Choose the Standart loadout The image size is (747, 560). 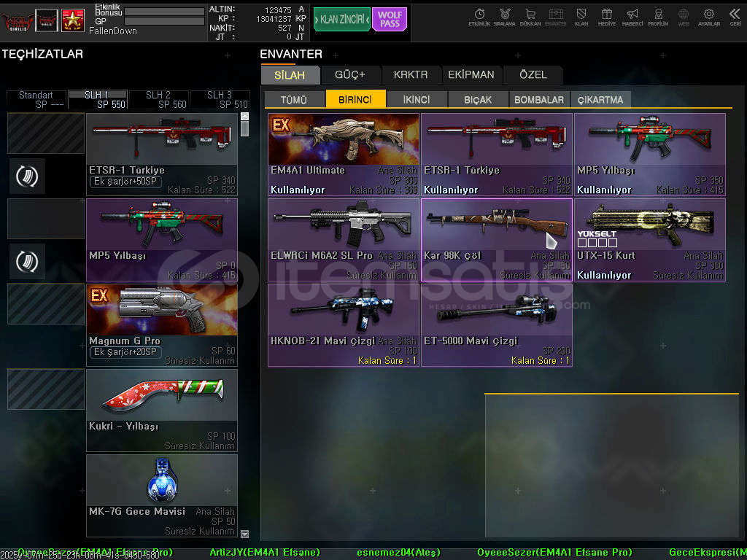pos(36,99)
